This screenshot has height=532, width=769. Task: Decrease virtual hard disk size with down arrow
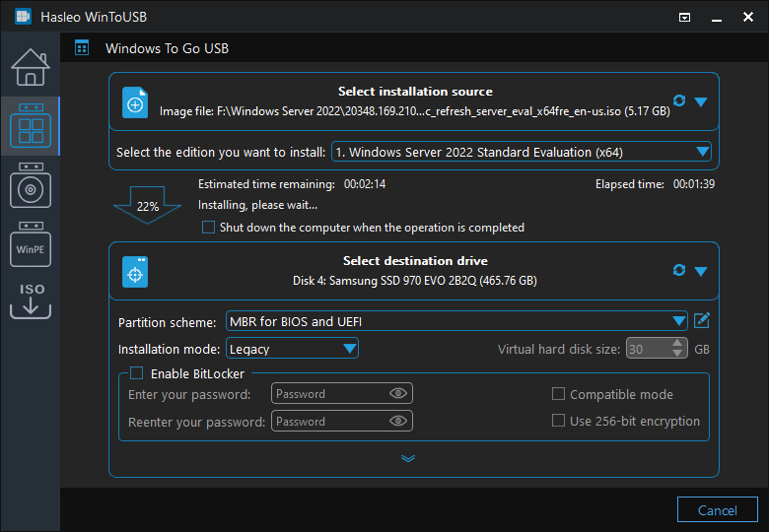point(677,354)
